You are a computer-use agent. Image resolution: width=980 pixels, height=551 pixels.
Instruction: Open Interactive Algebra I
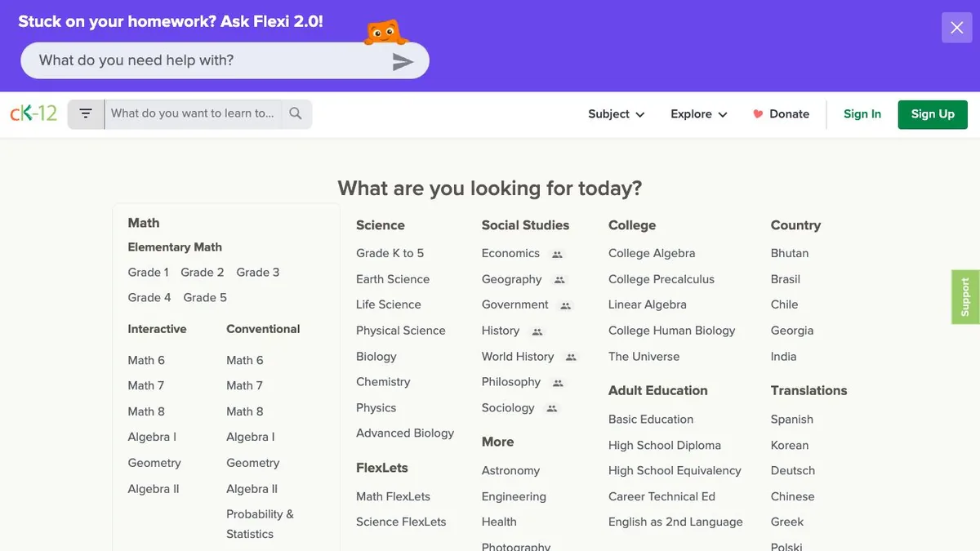[x=152, y=438]
